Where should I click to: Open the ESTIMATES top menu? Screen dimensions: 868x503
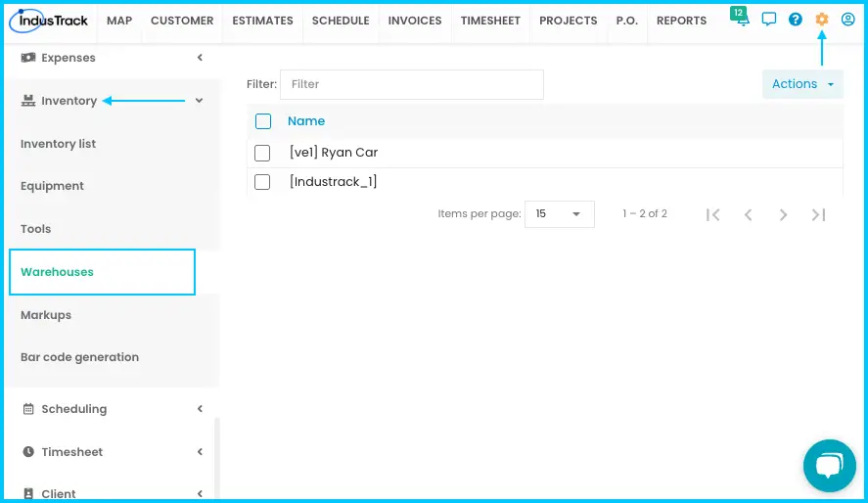[x=262, y=21]
